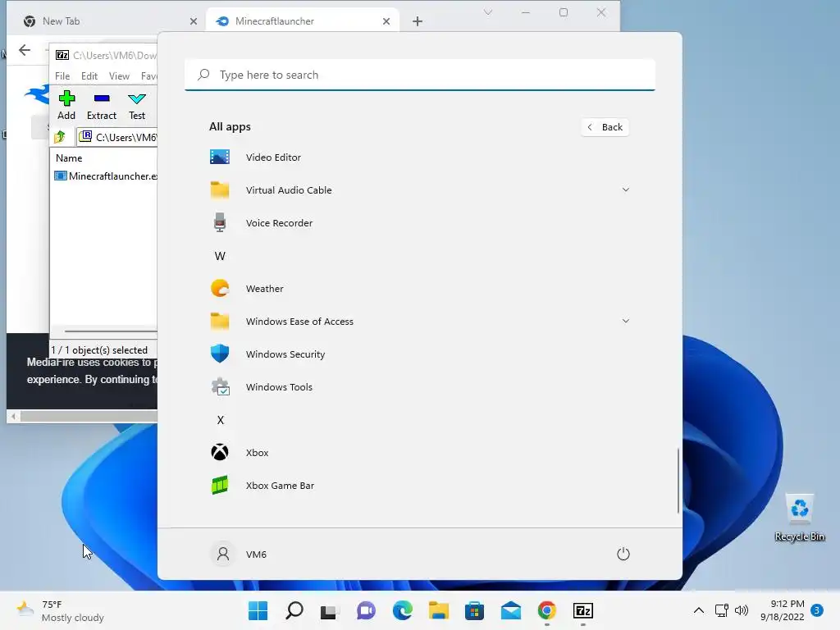Click the Windows Start button on taskbar
Image resolution: width=840 pixels, height=630 pixels.
(258, 610)
